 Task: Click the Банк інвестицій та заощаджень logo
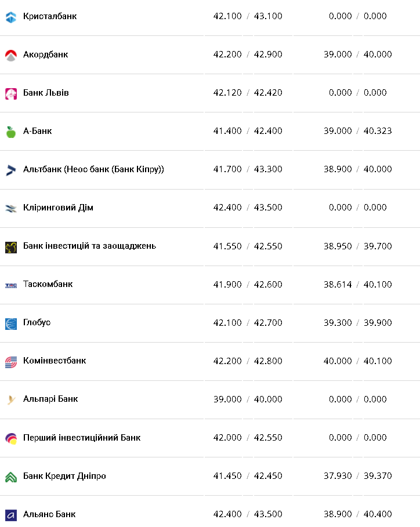10,247
